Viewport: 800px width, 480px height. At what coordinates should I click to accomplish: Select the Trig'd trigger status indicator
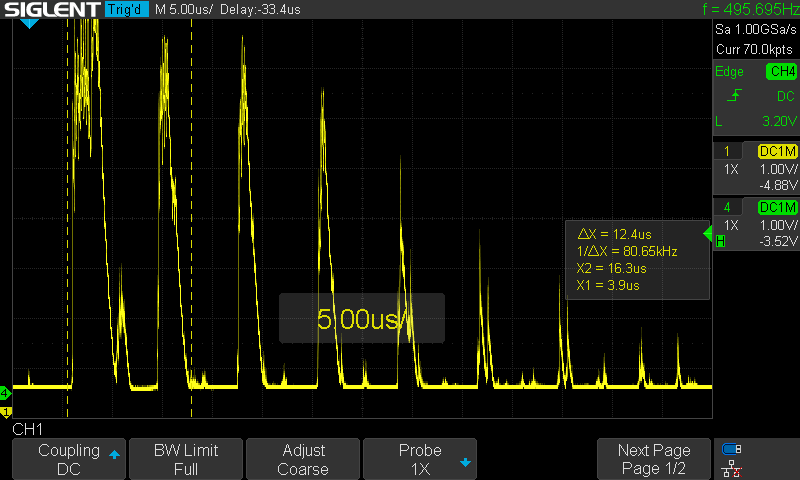click(x=127, y=9)
